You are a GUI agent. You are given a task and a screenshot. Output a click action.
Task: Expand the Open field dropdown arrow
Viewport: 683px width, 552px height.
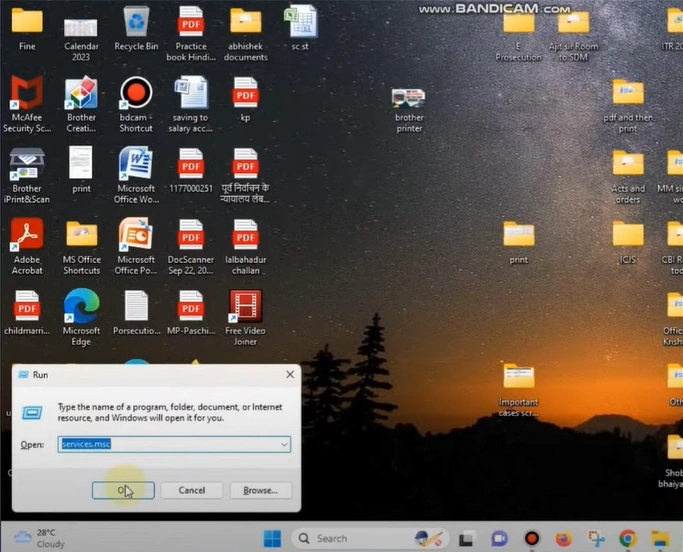coord(284,444)
